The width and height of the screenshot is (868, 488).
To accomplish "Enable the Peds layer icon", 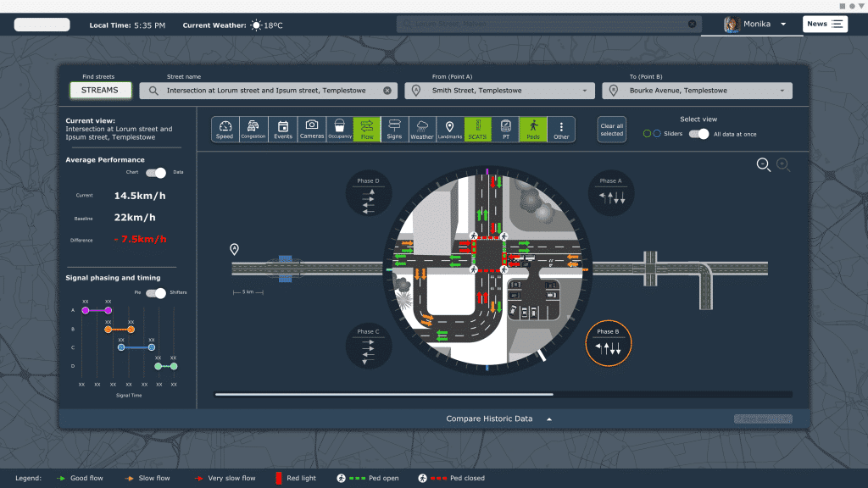I will [534, 127].
